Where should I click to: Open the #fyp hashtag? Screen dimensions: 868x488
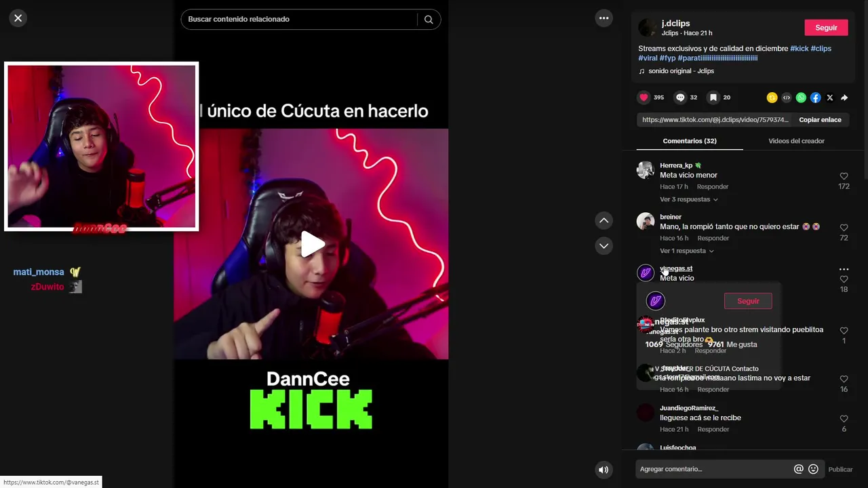coord(667,58)
